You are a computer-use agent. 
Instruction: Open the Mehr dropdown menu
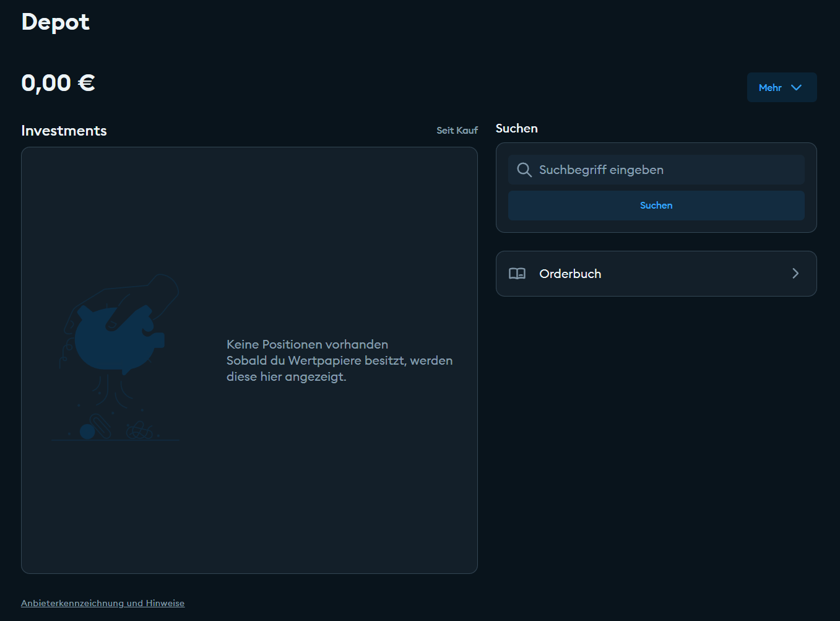pyautogui.click(x=781, y=87)
